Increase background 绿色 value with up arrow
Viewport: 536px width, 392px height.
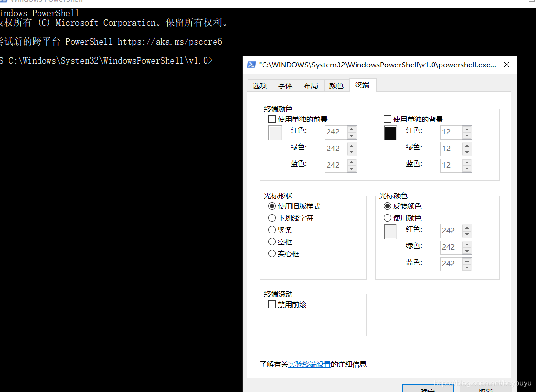(x=467, y=146)
